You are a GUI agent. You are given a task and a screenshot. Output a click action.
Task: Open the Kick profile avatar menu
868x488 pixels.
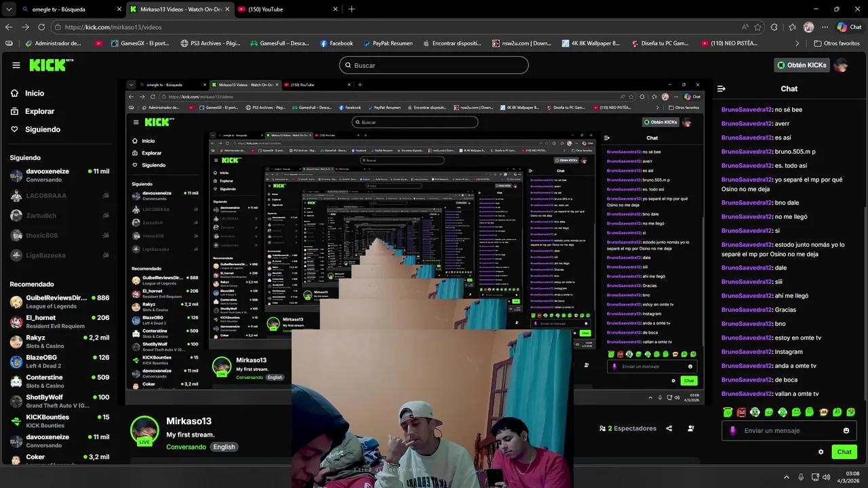[x=841, y=65]
